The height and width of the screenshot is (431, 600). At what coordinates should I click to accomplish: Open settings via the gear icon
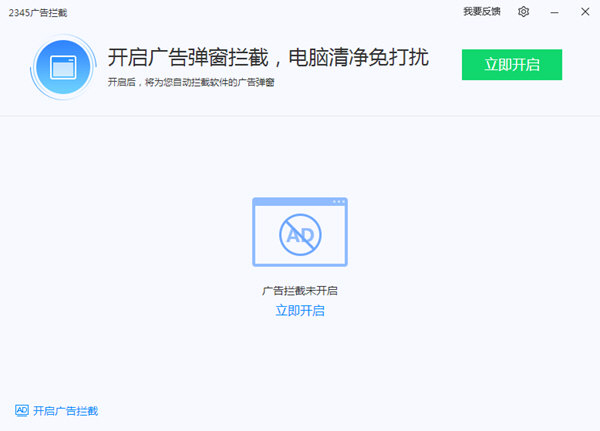523,12
